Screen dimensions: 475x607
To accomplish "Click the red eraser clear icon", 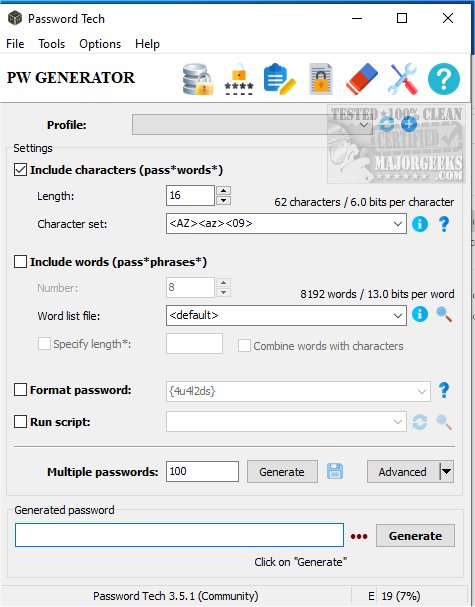I will [x=362, y=79].
